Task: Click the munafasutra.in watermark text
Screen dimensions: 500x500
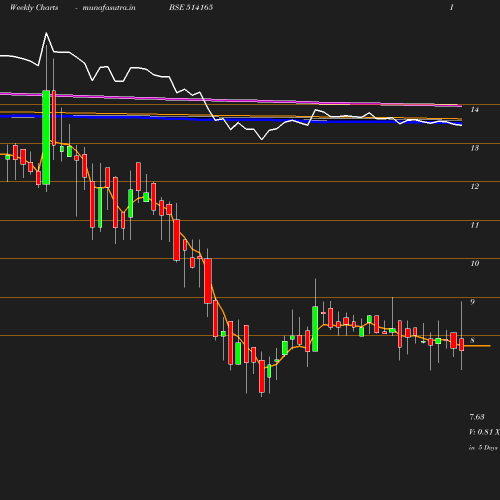Action: [109, 8]
